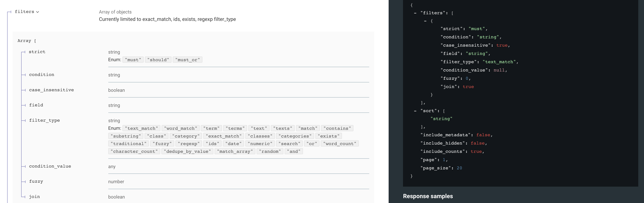Click the "should" enum value

pyautogui.click(x=158, y=60)
